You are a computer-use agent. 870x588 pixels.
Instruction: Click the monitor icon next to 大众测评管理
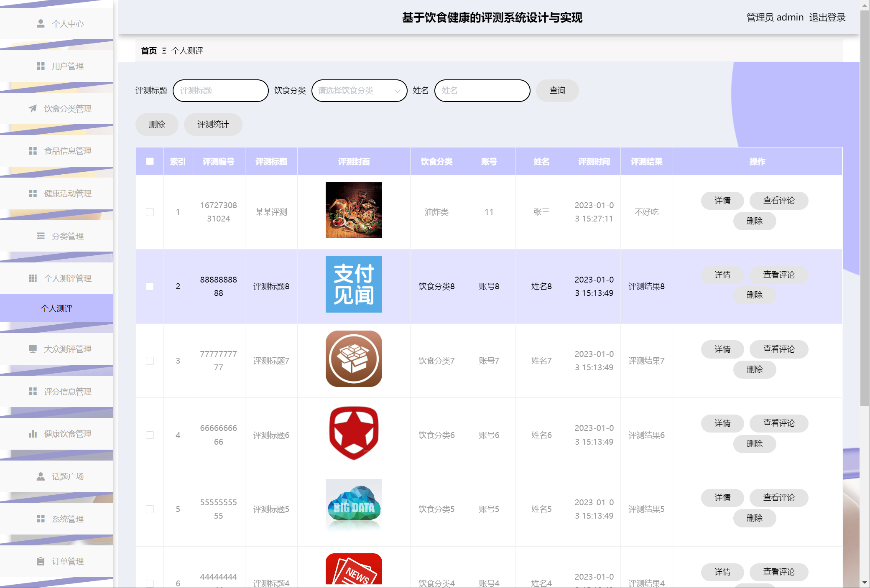[x=33, y=349]
